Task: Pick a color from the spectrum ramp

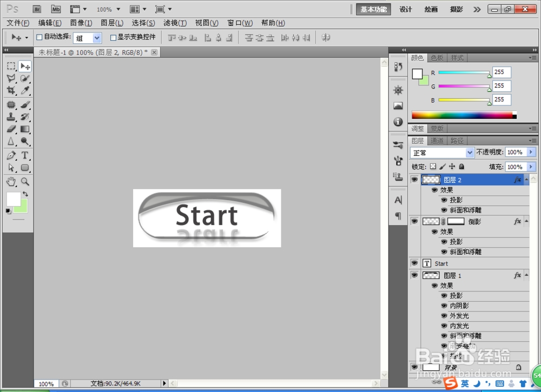Action: click(x=464, y=116)
